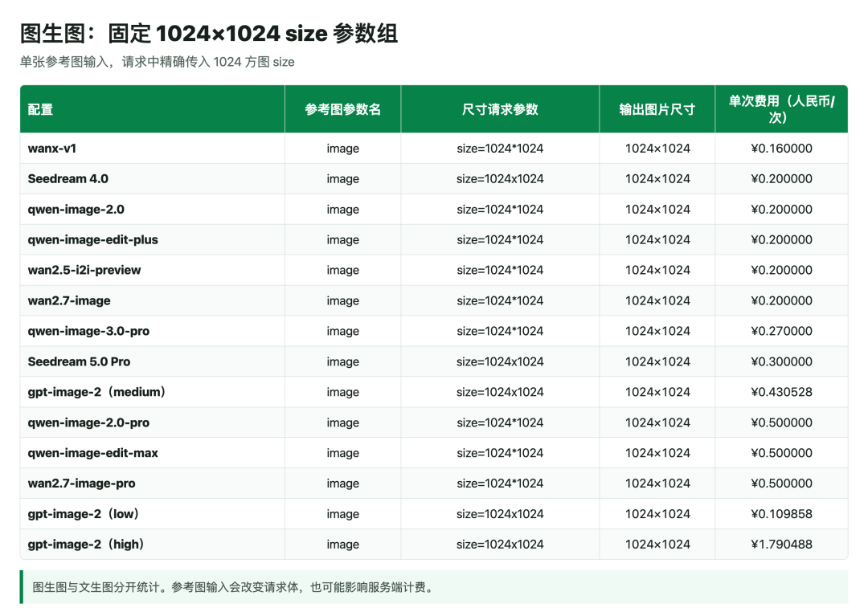Click the image cell in gpt-image-2（medium） row

[342, 392]
